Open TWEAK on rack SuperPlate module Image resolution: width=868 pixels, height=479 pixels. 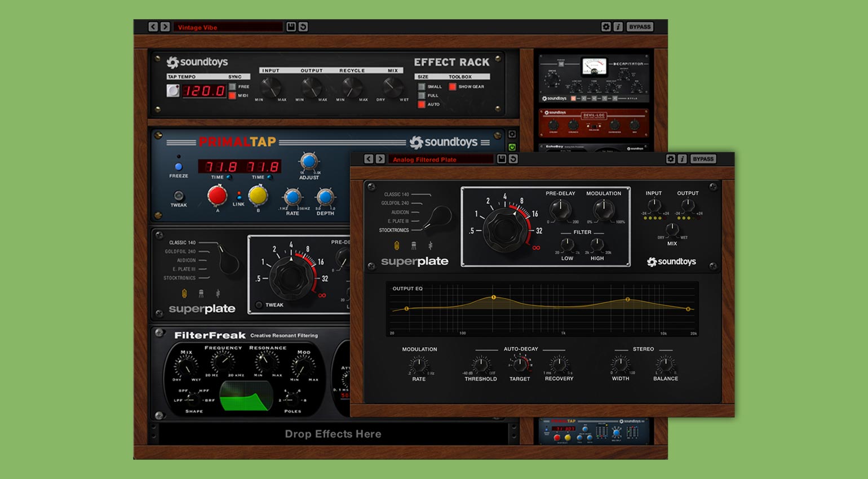click(x=259, y=305)
